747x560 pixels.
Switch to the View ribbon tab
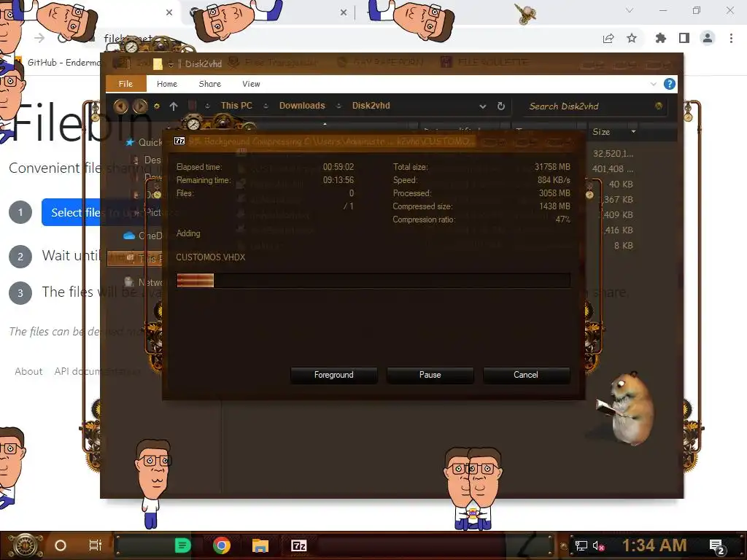point(251,84)
